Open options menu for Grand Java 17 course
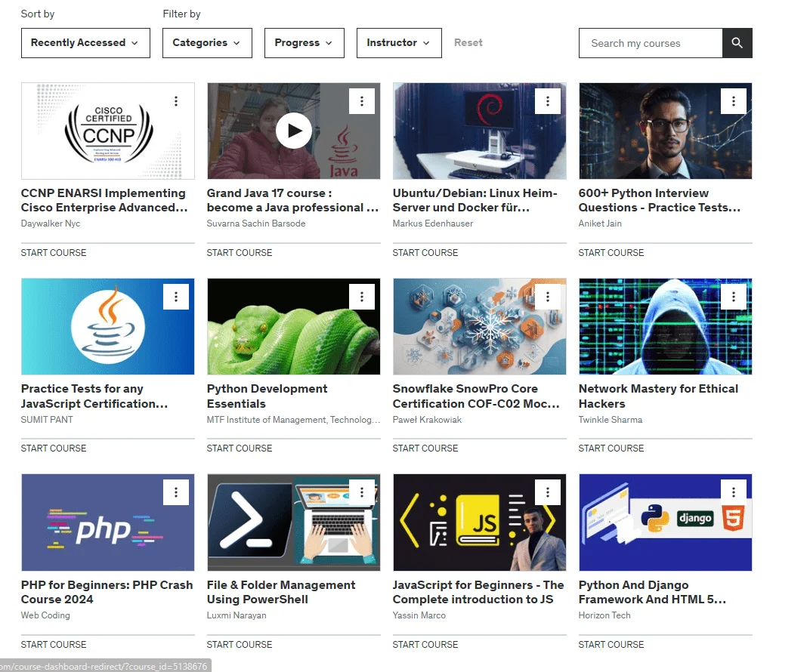 point(362,101)
